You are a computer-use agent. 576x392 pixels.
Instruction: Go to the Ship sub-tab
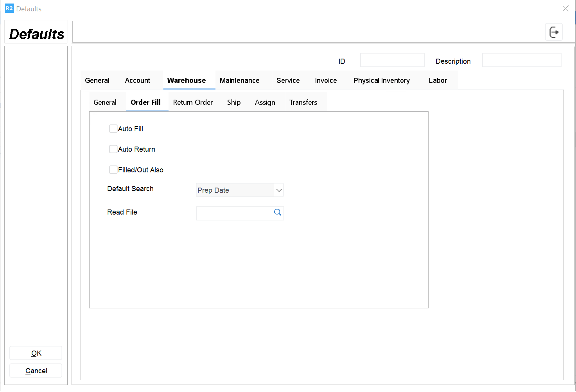click(x=233, y=102)
